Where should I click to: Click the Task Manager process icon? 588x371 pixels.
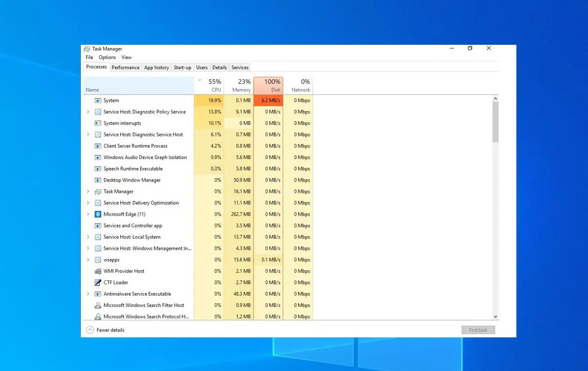coord(98,191)
